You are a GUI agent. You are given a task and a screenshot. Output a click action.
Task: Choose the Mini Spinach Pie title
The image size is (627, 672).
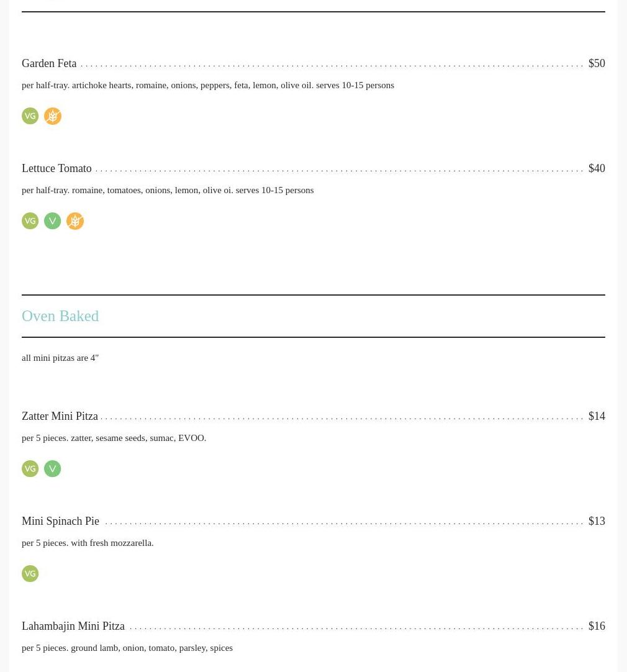coord(60,521)
